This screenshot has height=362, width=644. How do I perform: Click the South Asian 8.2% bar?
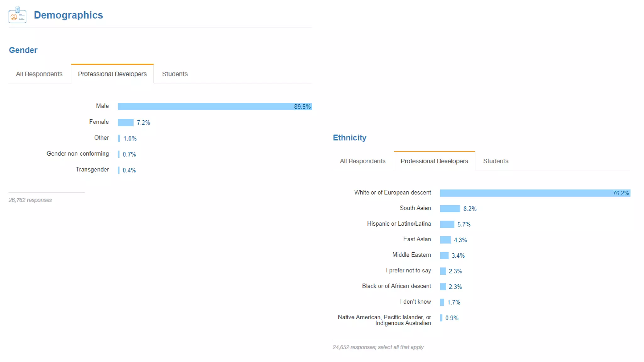pos(450,209)
